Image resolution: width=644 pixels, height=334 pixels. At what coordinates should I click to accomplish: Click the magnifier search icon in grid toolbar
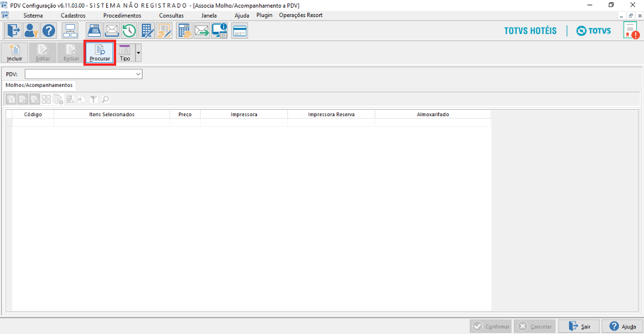pos(106,99)
